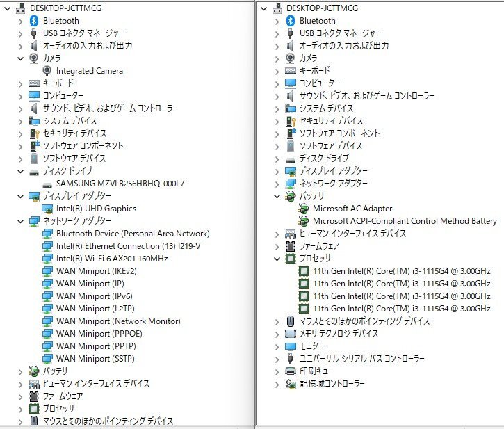Click the Integrated Camera webcam icon
The width and height of the screenshot is (504, 429).
pos(47,71)
